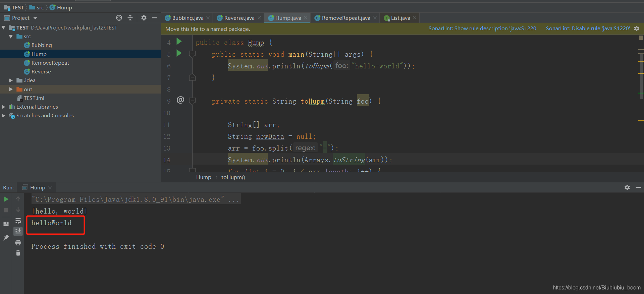Close the Reverse.java tab

(x=259, y=18)
